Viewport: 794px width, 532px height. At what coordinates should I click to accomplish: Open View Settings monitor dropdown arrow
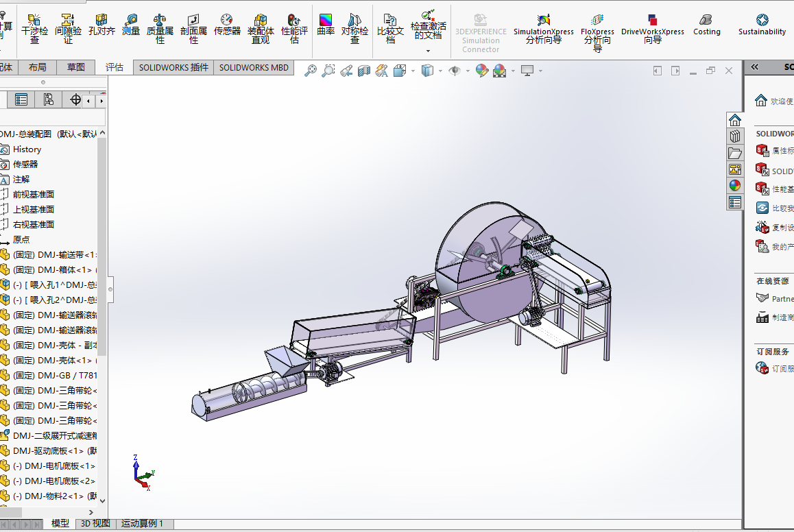coord(541,71)
